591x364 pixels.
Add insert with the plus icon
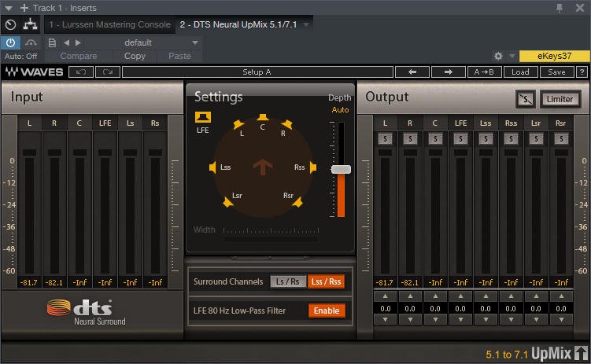[24, 8]
